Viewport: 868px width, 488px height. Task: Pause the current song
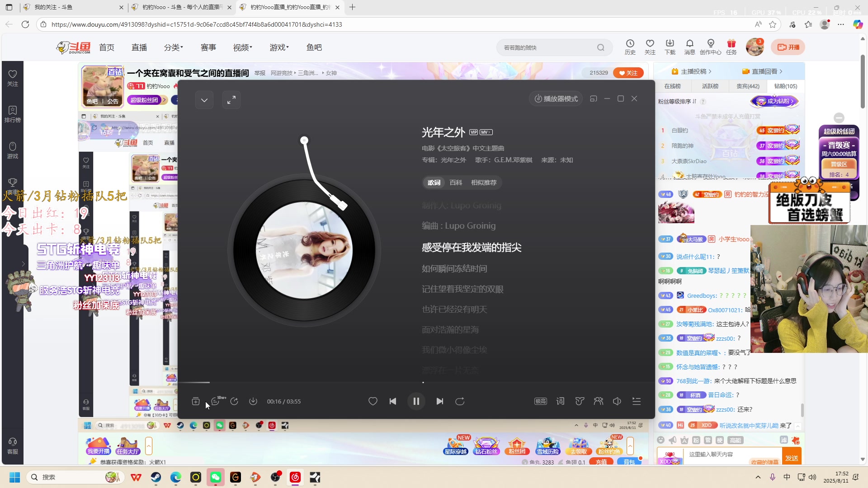click(x=416, y=401)
